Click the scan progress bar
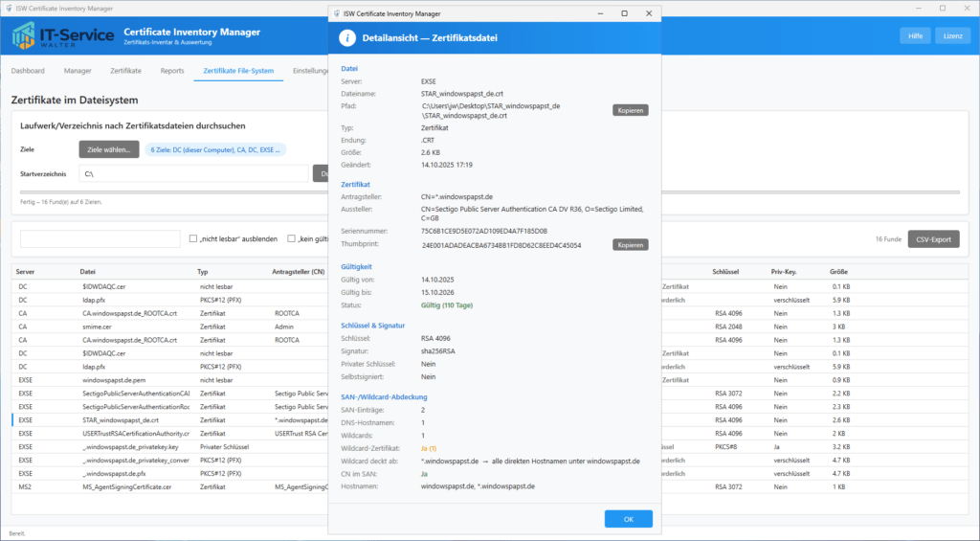This screenshot has height=541, width=980. pyautogui.click(x=489, y=192)
